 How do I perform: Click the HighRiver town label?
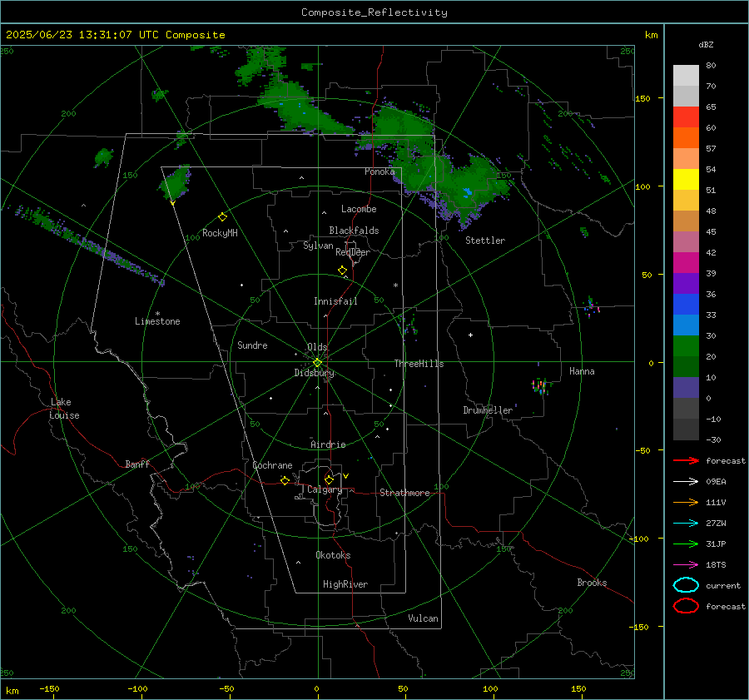345,584
